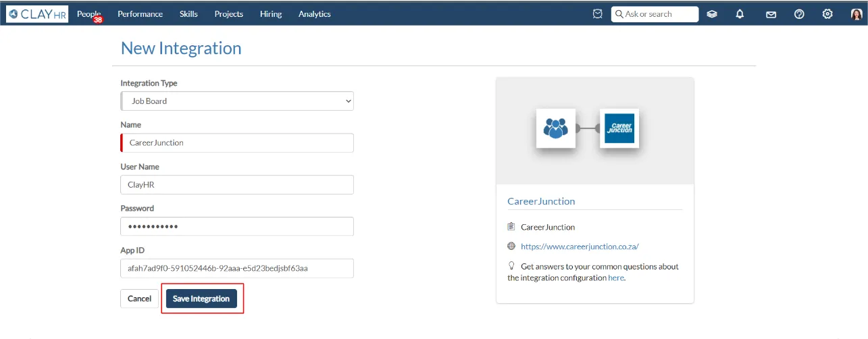Open the Projects menu

(228, 14)
